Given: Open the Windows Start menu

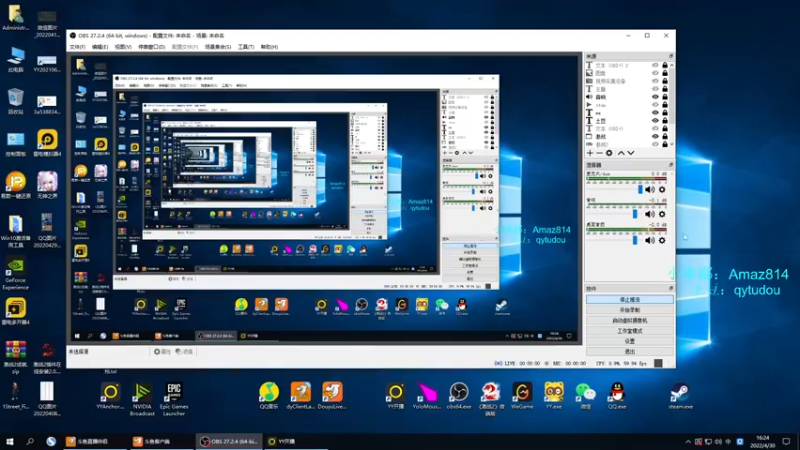Looking at the screenshot, I should tap(9, 441).
